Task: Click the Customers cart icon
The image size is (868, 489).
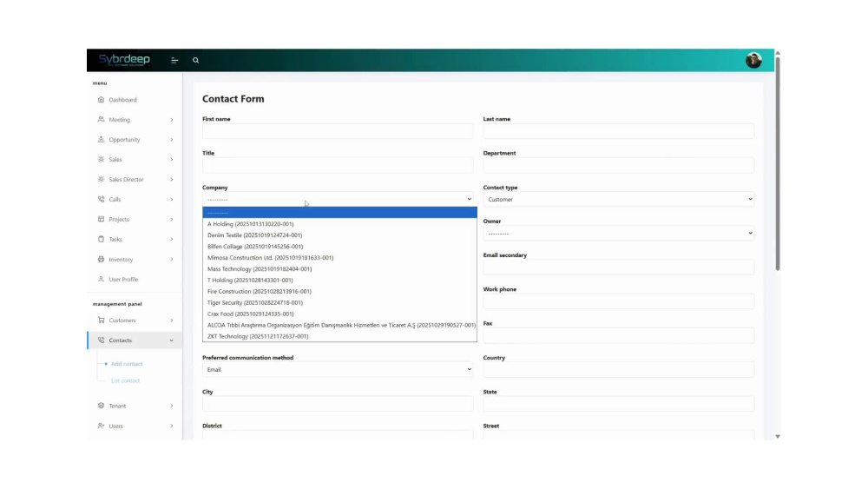Action: [101, 320]
